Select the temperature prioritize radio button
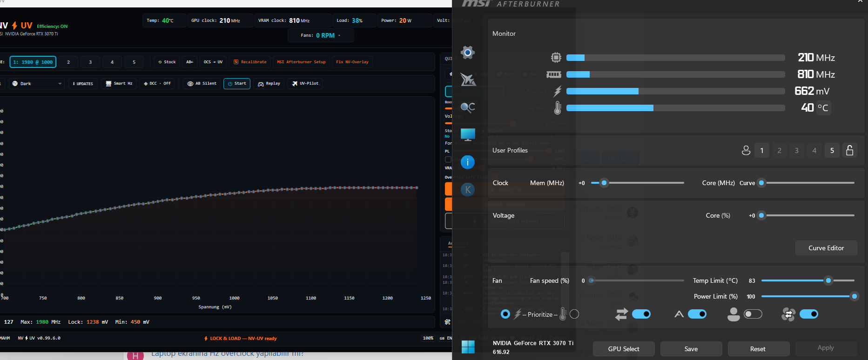The image size is (868, 360). [x=574, y=314]
